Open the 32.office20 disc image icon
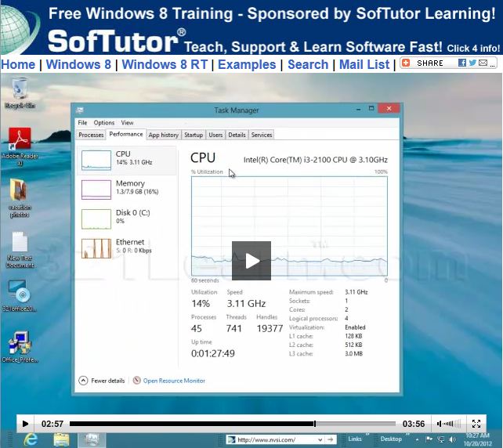 [20, 296]
